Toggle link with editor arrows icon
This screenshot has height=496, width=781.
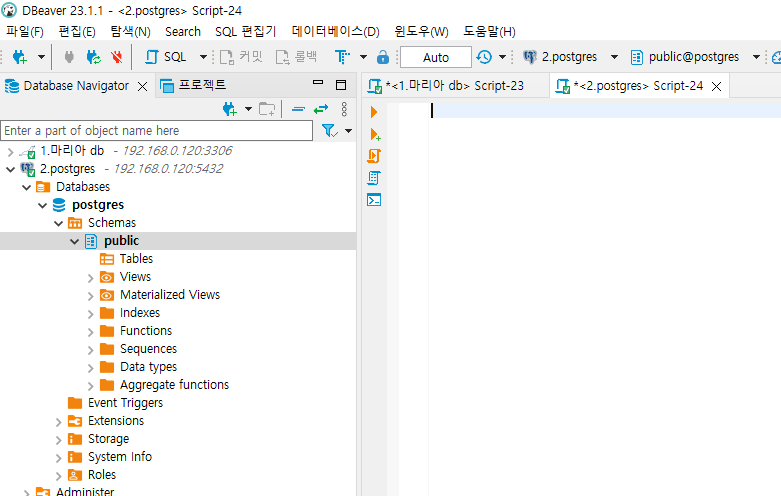(x=321, y=109)
